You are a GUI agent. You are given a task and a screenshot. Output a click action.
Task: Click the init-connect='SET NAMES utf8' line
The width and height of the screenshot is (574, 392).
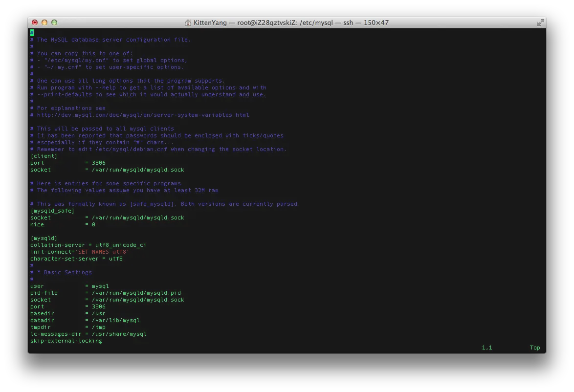pyautogui.click(x=80, y=252)
